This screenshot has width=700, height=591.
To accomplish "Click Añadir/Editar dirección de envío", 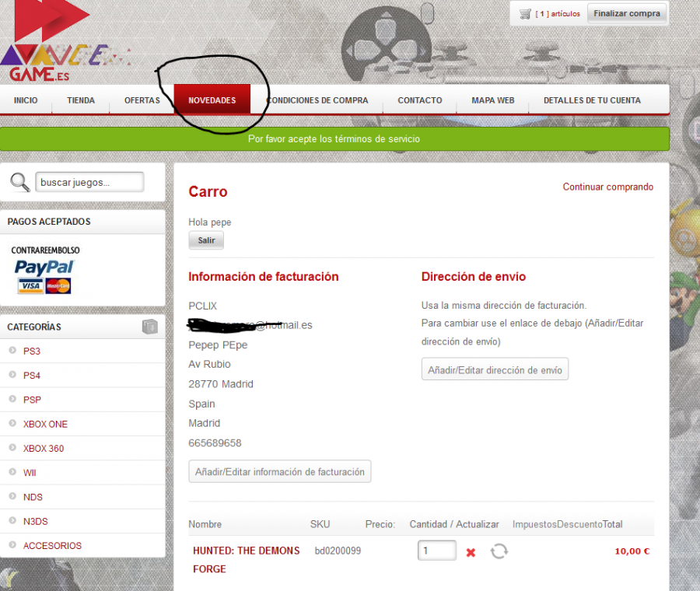I will (x=495, y=369).
